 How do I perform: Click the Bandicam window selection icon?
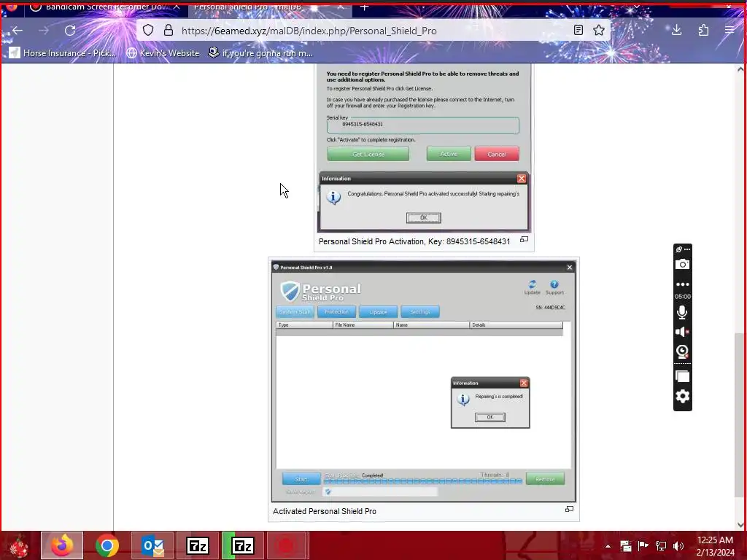point(682,377)
